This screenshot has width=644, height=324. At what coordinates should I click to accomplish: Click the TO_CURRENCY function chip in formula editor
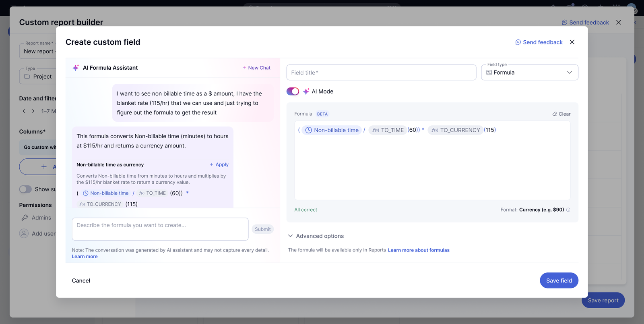pyautogui.click(x=456, y=130)
